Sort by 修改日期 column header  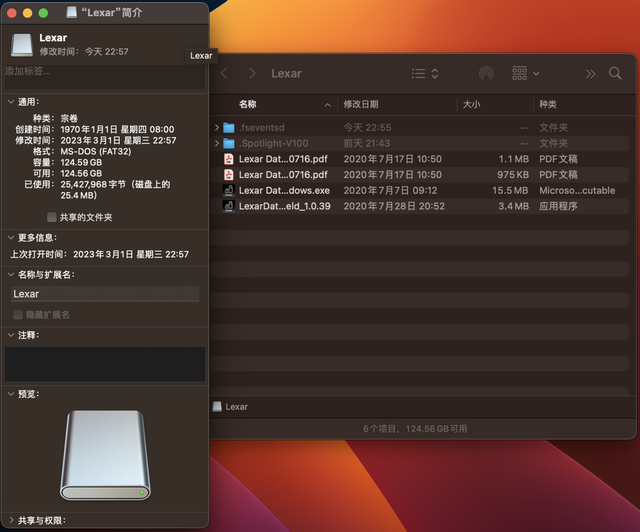click(361, 105)
